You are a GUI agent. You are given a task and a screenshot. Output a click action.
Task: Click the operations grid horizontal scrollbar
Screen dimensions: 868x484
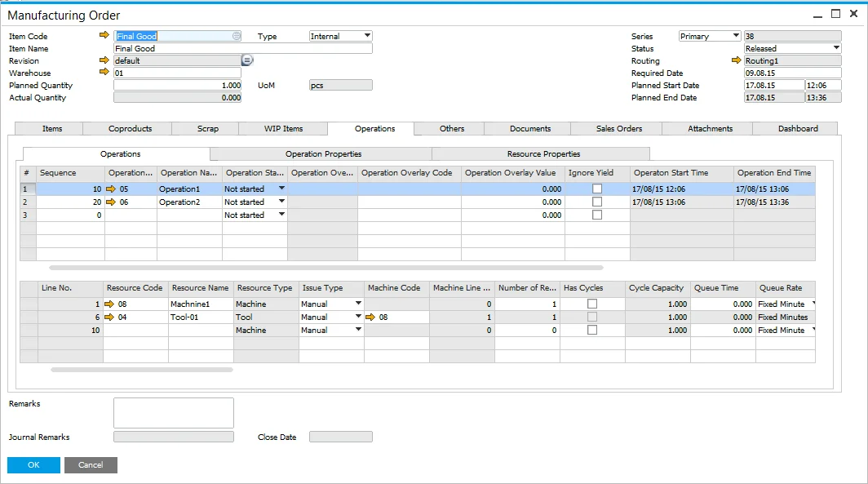coord(326,267)
